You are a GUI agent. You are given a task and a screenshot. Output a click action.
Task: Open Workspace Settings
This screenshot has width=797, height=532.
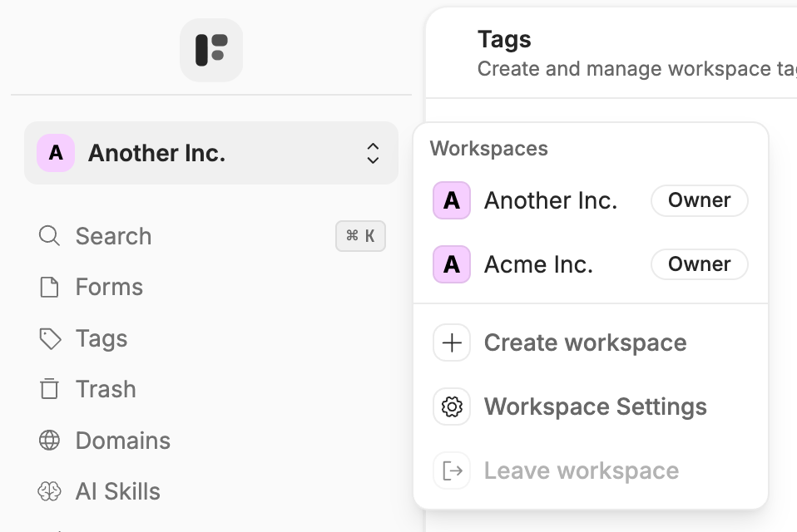click(591, 406)
